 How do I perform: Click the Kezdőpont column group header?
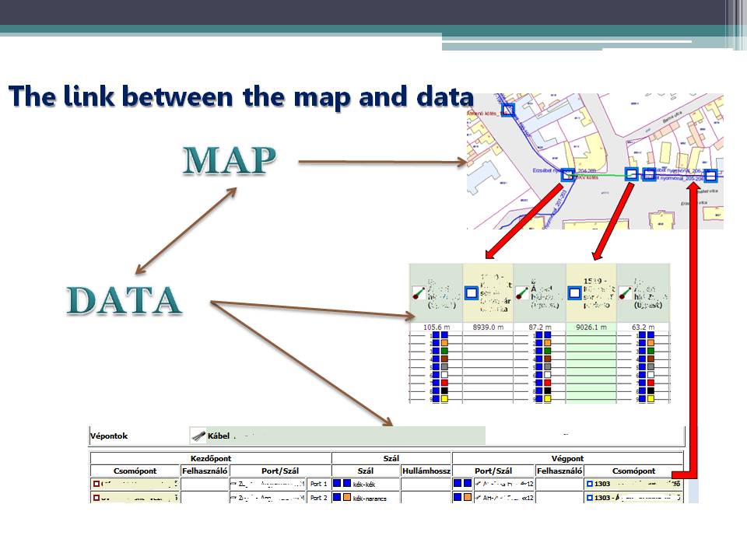pos(211,459)
